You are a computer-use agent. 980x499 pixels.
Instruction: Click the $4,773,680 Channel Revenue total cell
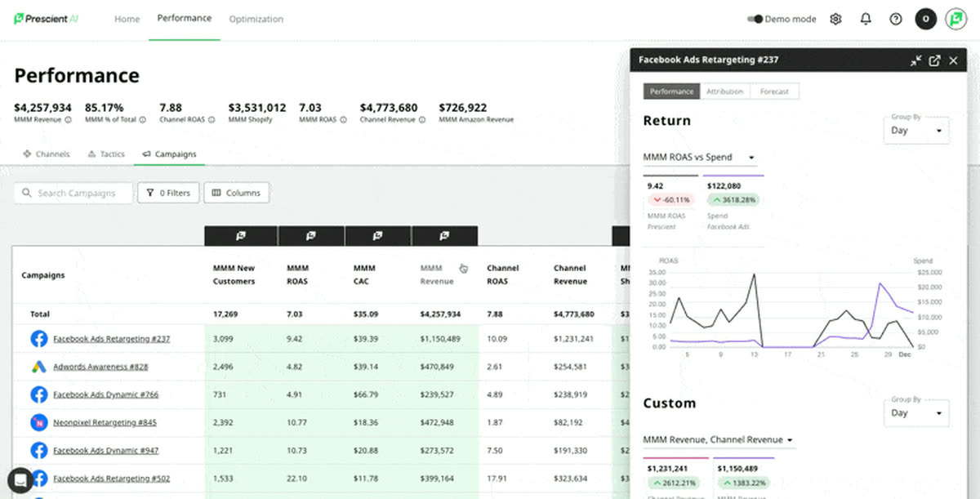pos(575,314)
